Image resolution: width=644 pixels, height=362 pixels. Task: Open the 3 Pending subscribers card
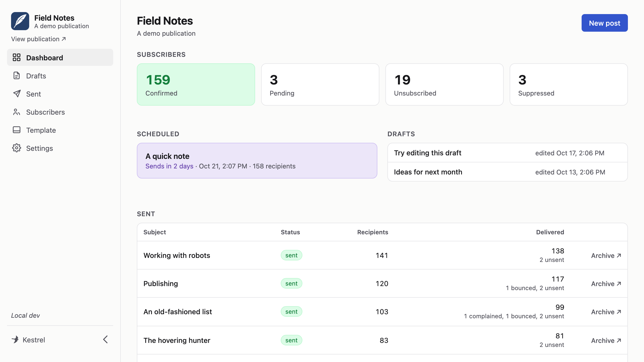[x=320, y=84]
